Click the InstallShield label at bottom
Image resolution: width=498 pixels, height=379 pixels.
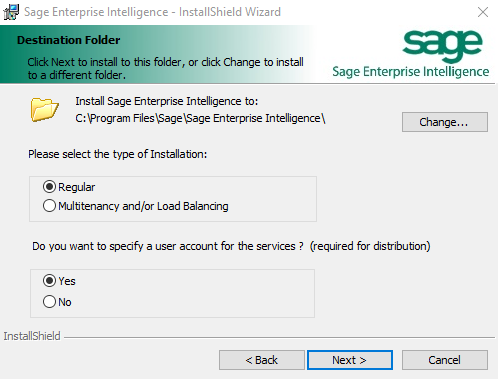point(32,336)
